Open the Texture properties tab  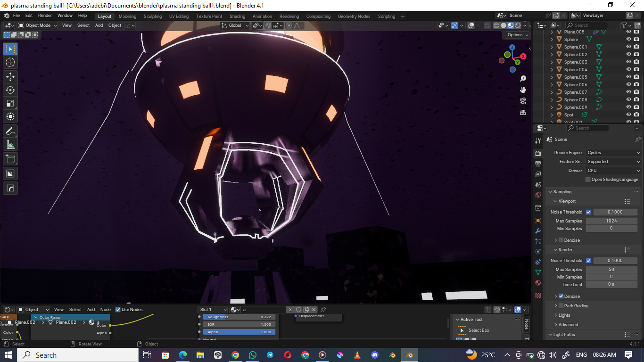click(x=538, y=296)
